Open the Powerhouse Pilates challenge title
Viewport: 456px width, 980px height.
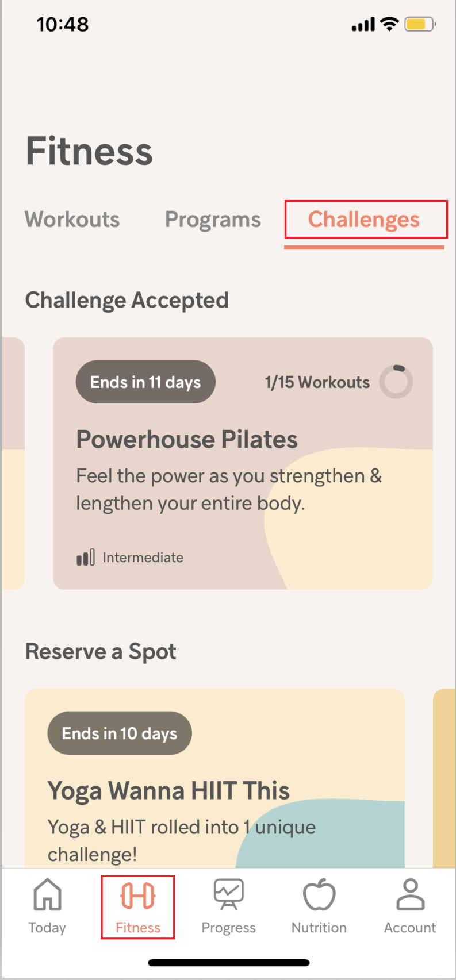[187, 440]
